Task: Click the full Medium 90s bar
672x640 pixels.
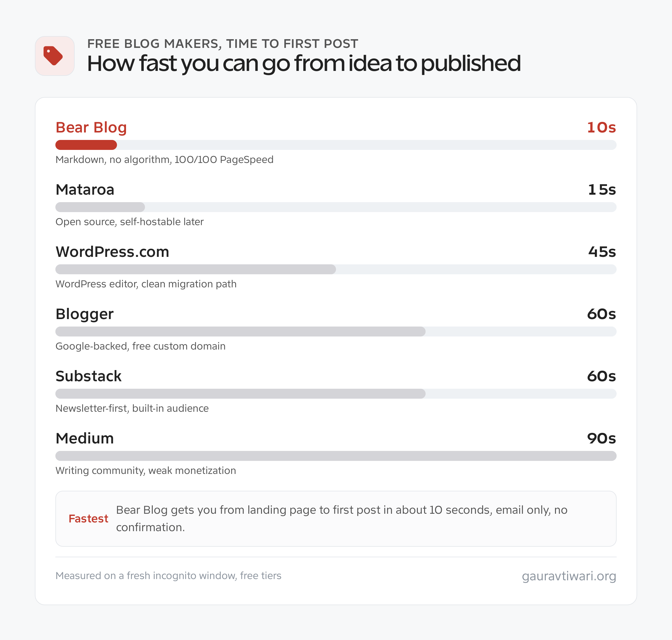Action: click(336, 456)
